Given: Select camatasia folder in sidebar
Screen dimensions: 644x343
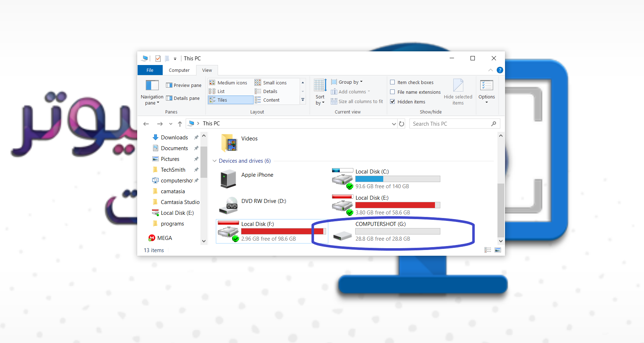Looking at the screenshot, I should click(x=173, y=191).
